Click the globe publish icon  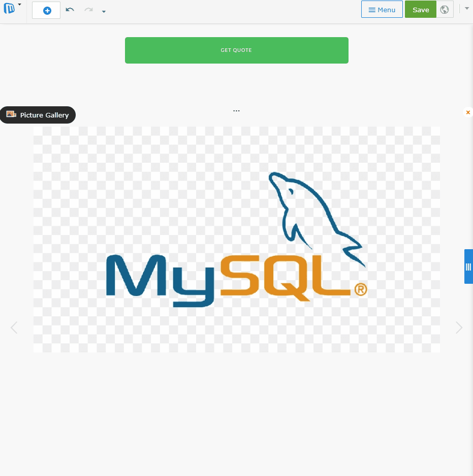445,10
